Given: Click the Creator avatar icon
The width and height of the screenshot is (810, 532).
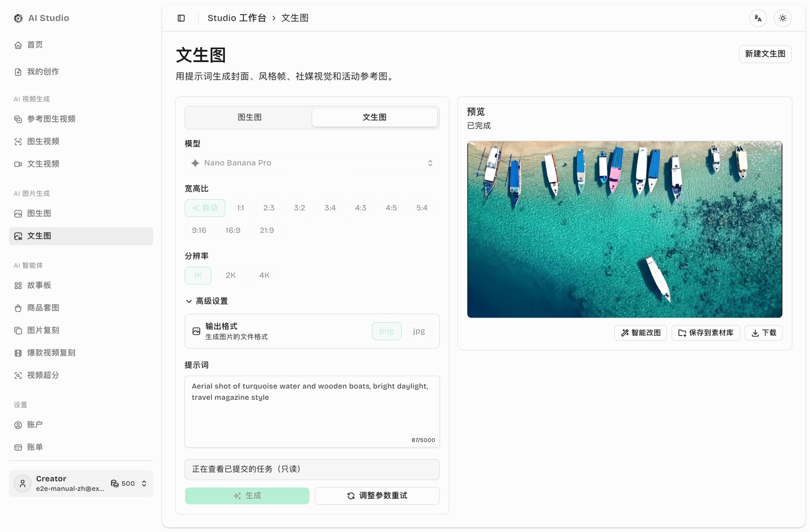Looking at the screenshot, I should 22,484.
